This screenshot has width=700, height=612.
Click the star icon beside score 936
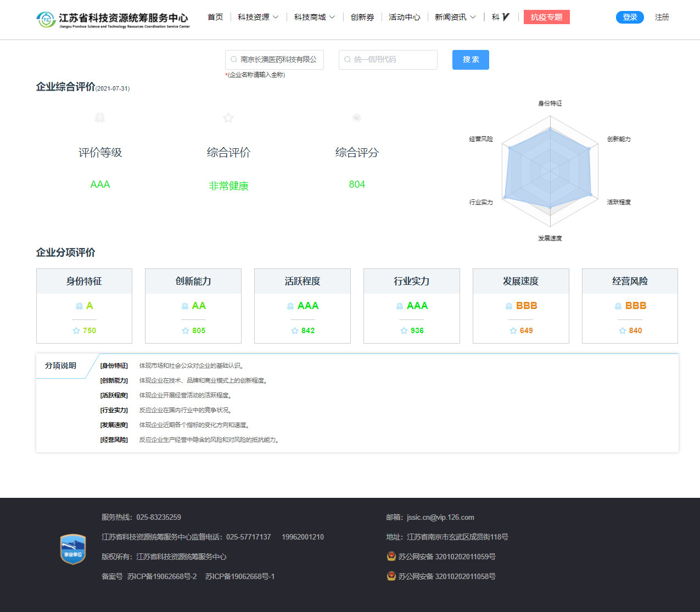(x=404, y=330)
